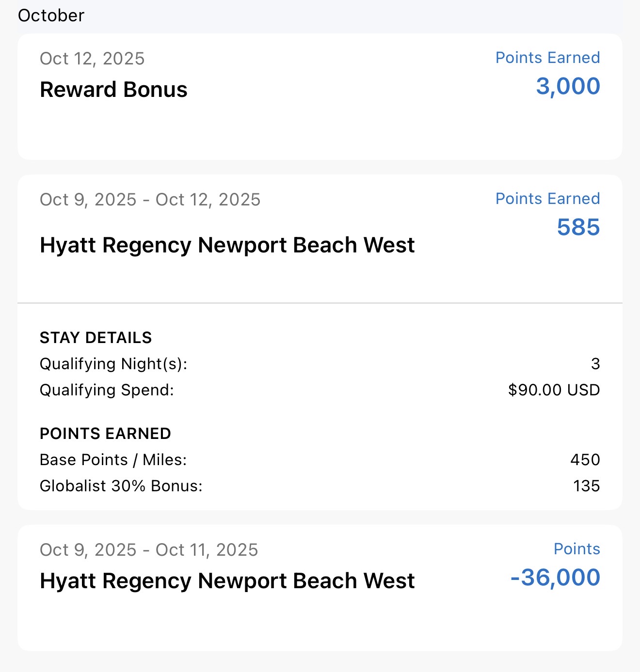The image size is (640, 672).
Task: Click the STAY DETAILS heading
Action: pyautogui.click(x=96, y=338)
